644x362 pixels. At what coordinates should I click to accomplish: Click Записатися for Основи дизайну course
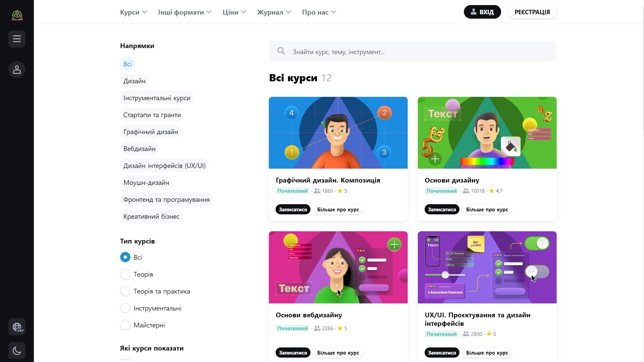pyautogui.click(x=442, y=210)
